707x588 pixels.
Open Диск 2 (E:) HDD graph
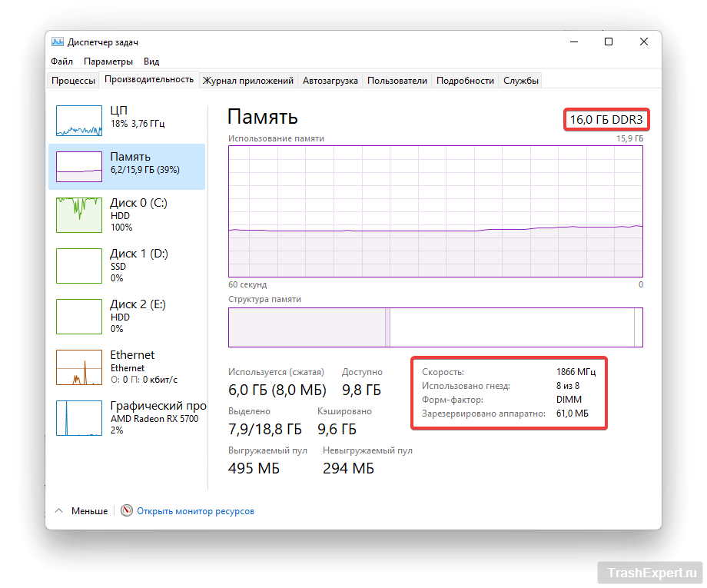click(79, 316)
